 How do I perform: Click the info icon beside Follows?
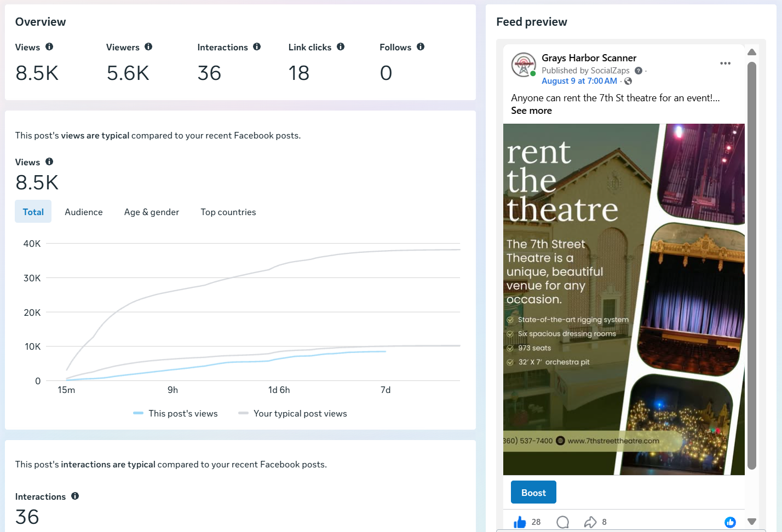point(421,47)
